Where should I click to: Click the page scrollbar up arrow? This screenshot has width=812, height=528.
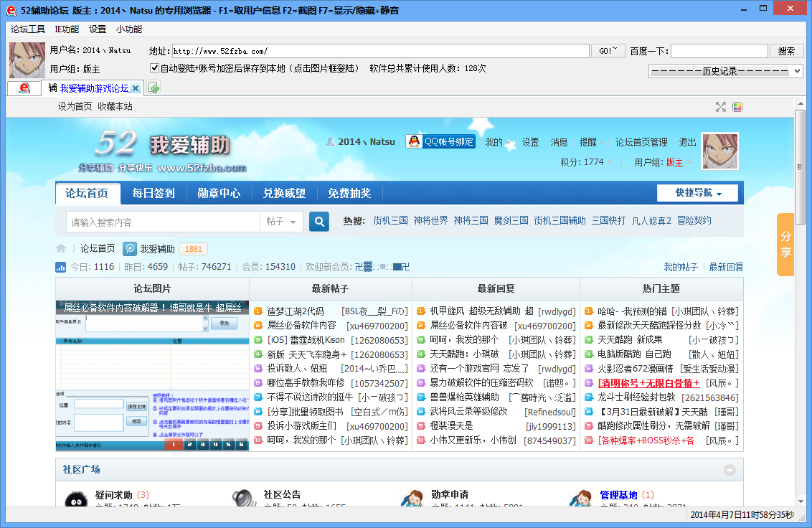point(801,103)
